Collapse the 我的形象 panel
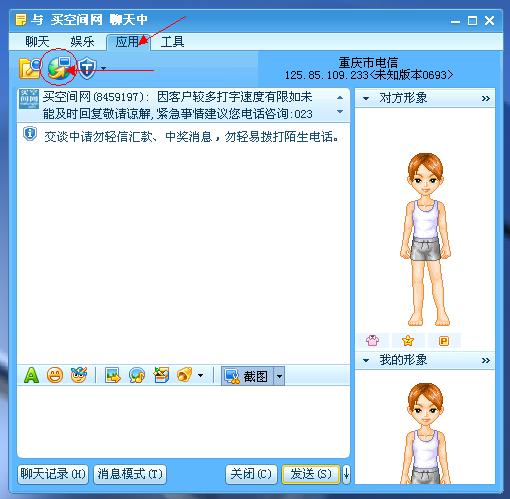The height and width of the screenshot is (499, 510). tap(366, 361)
